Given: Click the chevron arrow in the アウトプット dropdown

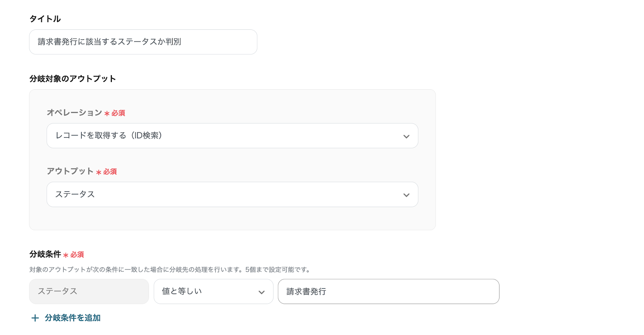Looking at the screenshot, I should (x=406, y=195).
